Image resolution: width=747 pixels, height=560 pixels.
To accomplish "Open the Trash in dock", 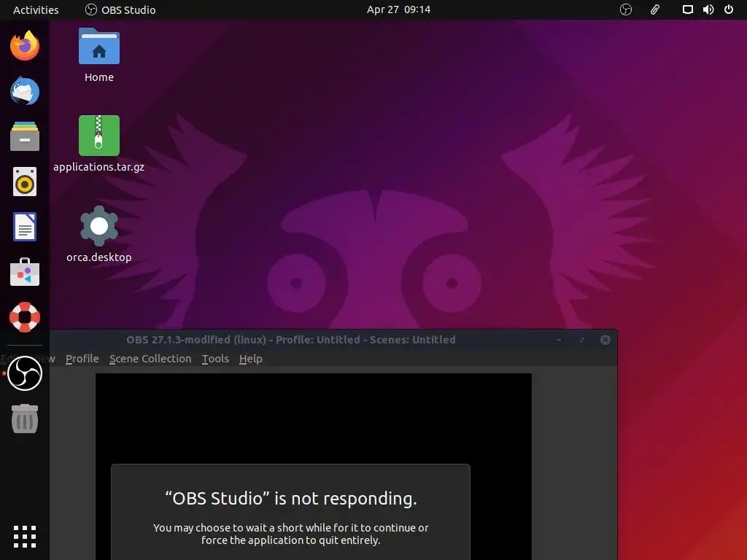I will pyautogui.click(x=25, y=419).
